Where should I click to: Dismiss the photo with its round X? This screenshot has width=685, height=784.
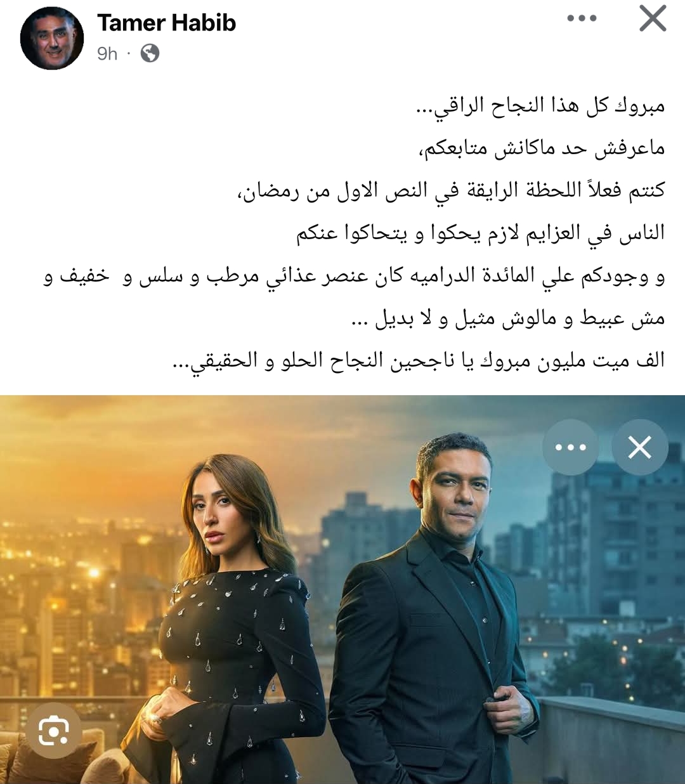point(640,447)
